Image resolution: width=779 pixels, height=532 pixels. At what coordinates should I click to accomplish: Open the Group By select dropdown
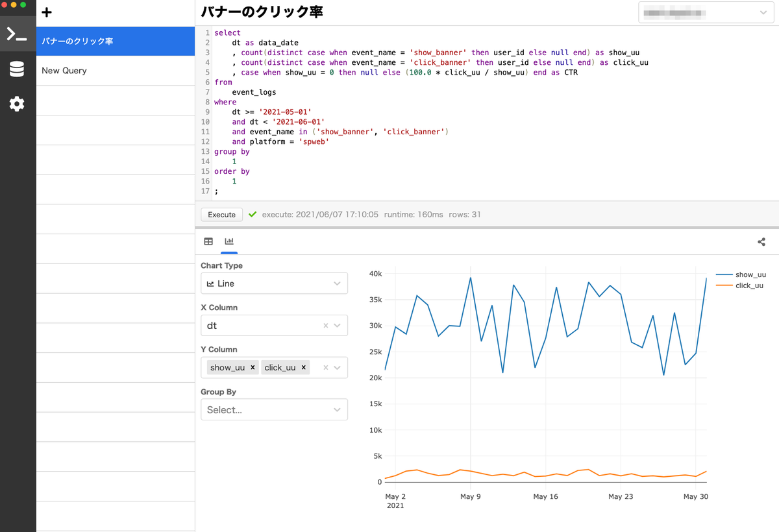(274, 409)
